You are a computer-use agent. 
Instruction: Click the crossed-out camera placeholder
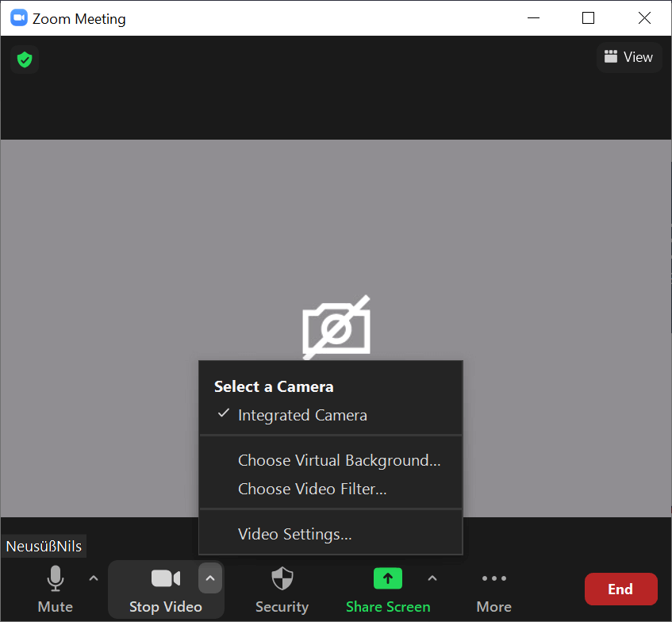click(x=336, y=327)
